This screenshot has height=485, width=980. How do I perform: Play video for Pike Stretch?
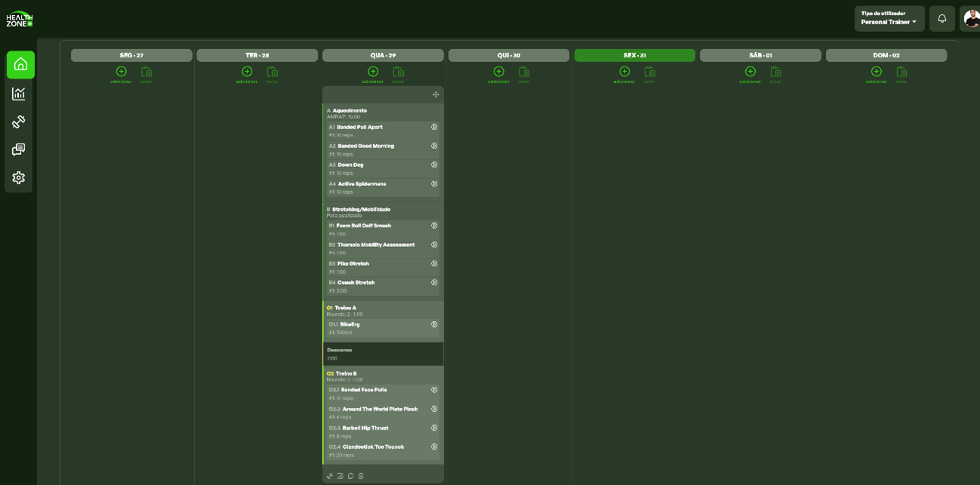coord(434,264)
